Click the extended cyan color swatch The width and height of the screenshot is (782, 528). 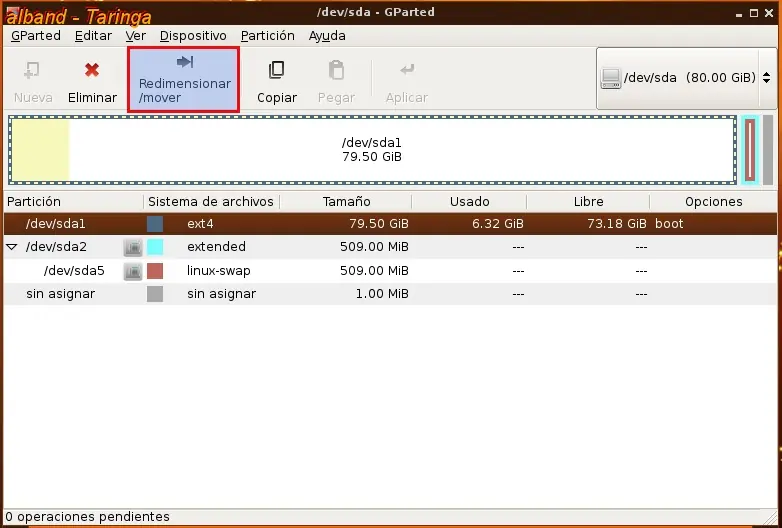[155, 247]
